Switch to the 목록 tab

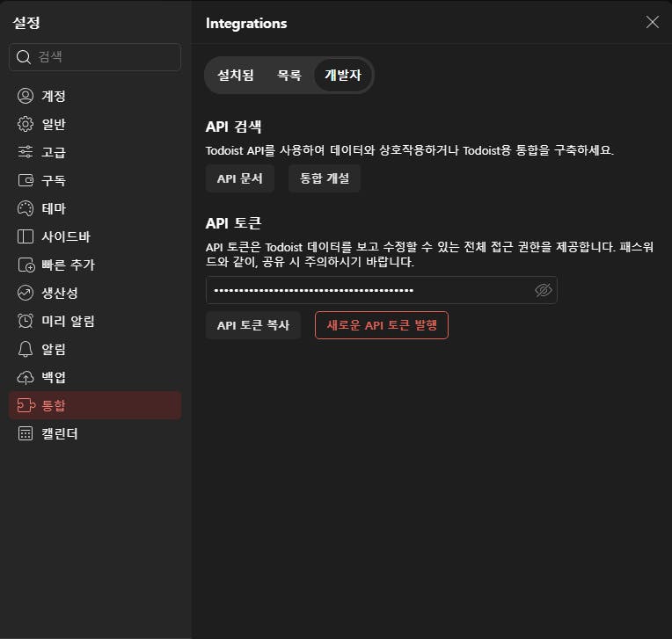tap(289, 76)
